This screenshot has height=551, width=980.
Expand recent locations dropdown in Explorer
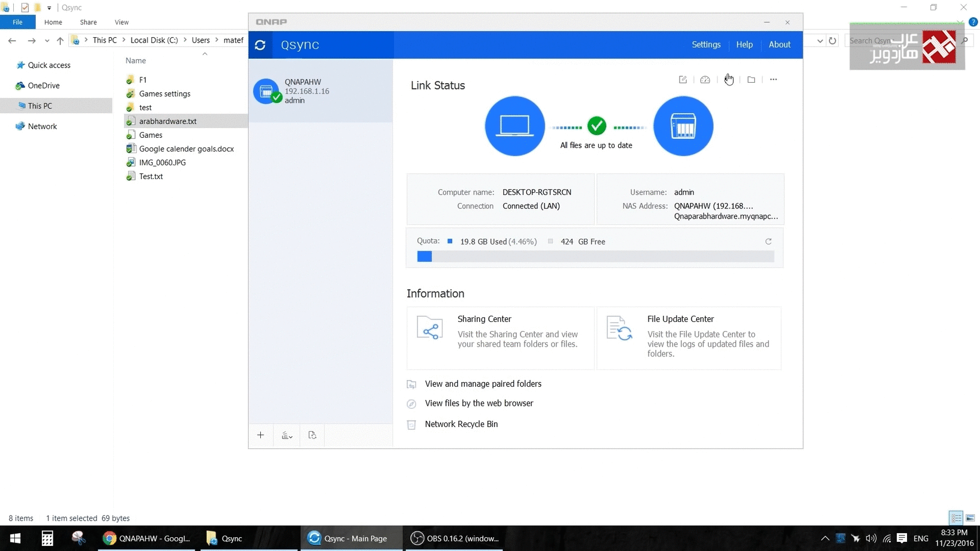pos(47,41)
